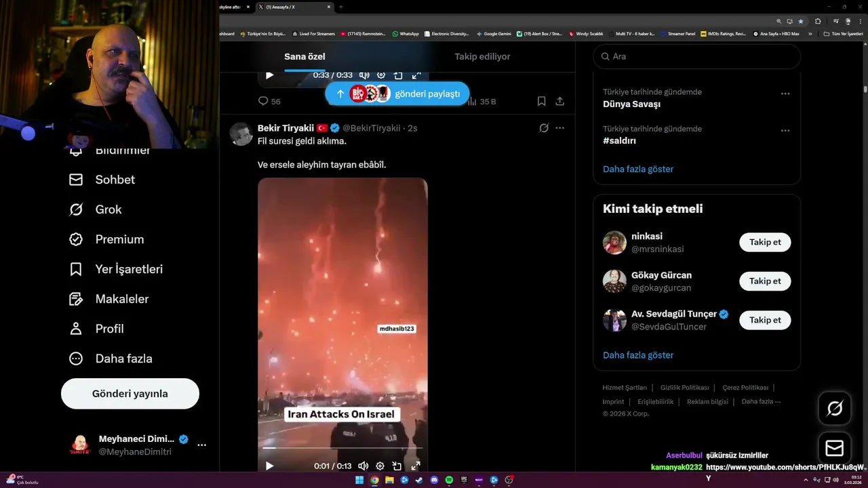
Task: Toggle picture-in-picture on the 0:33 video
Action: (x=398, y=75)
